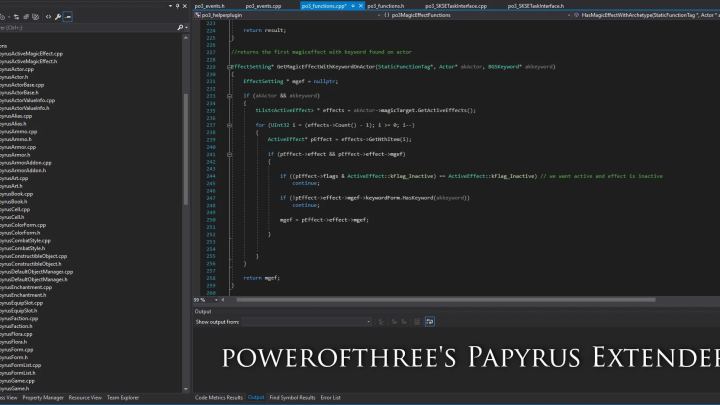Select PapyrusArmorAddon.cpp in file tree
720x405 pixels.
(26, 163)
